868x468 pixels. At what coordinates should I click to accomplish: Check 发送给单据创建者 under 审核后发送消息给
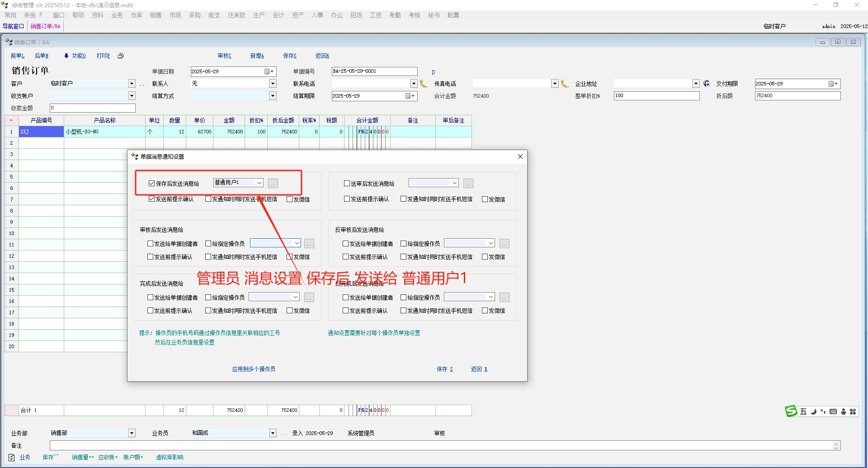click(x=151, y=244)
